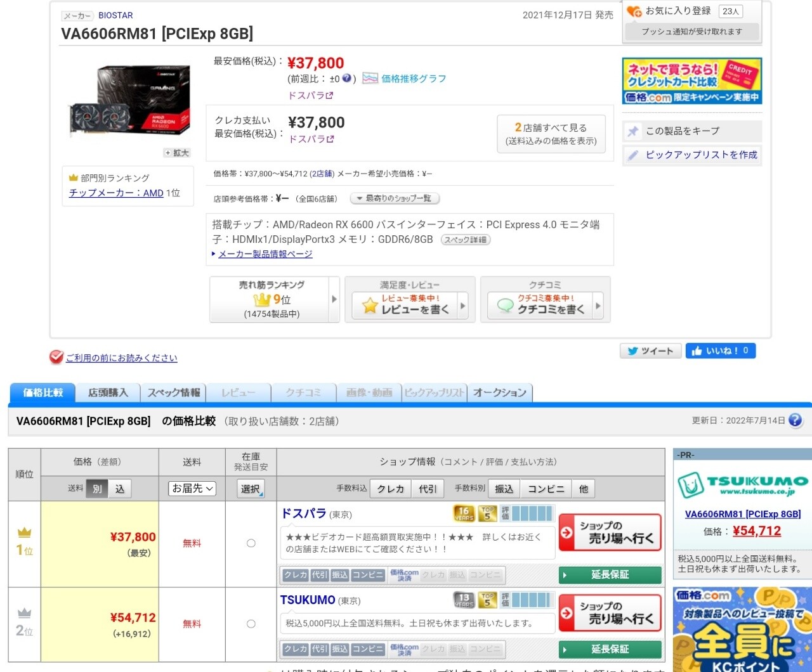Open the お届先 delivery destination dropdown
This screenshot has width=812, height=672.
tap(192, 488)
